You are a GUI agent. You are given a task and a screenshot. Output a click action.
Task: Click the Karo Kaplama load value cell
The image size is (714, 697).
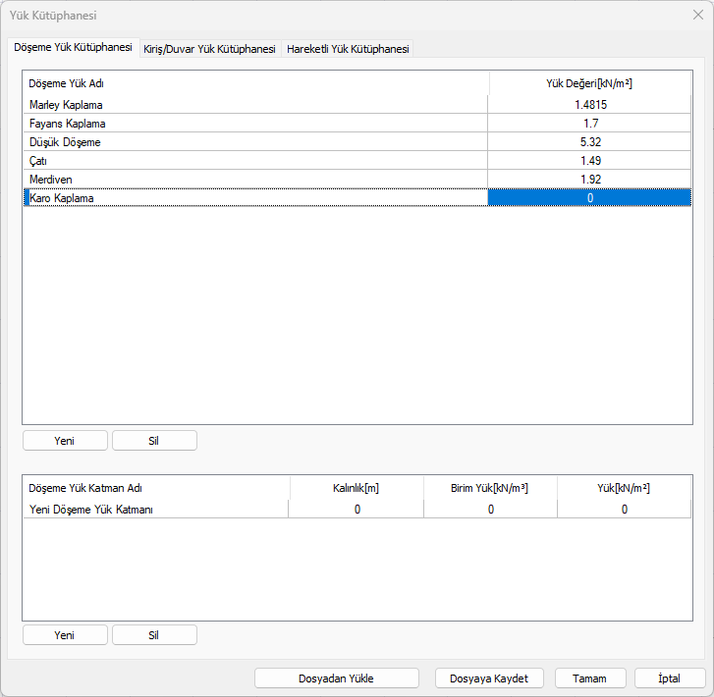[x=590, y=198]
